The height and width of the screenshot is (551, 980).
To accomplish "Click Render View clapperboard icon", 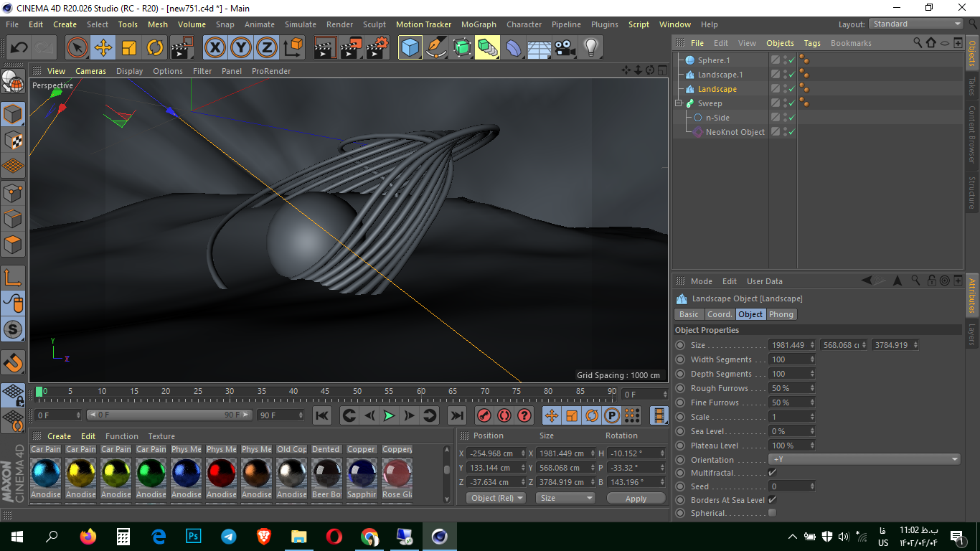I will click(x=325, y=48).
